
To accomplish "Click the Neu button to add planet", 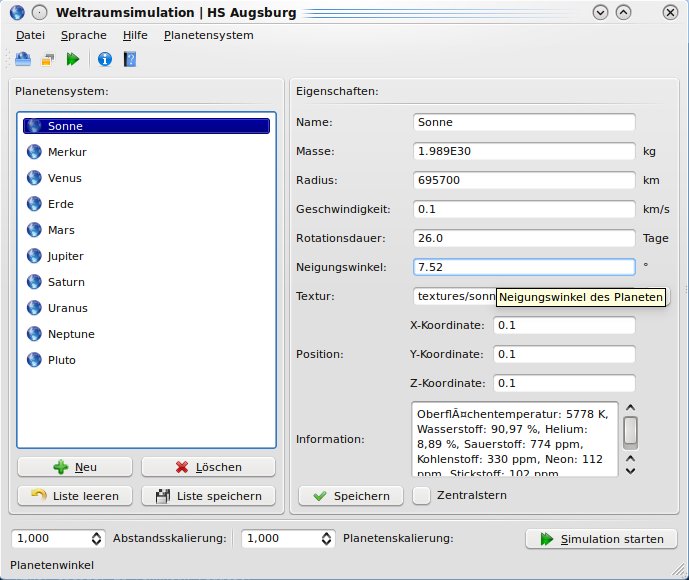I will [x=75, y=467].
